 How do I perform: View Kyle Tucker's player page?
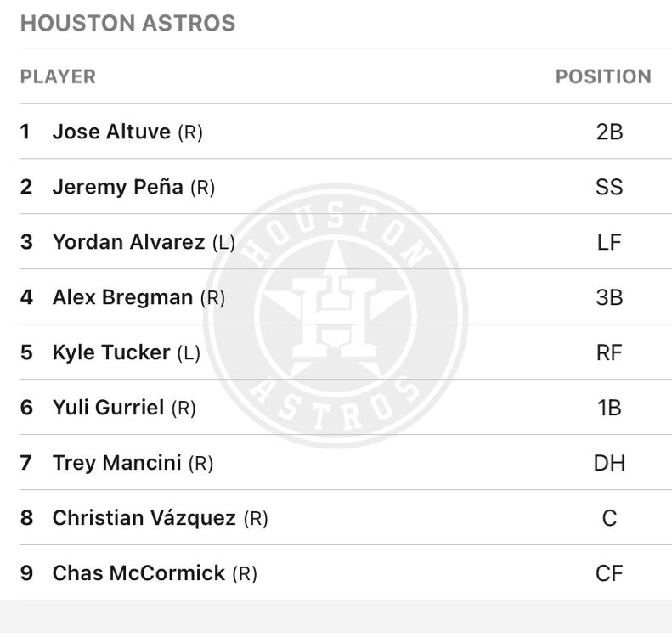pos(111,352)
